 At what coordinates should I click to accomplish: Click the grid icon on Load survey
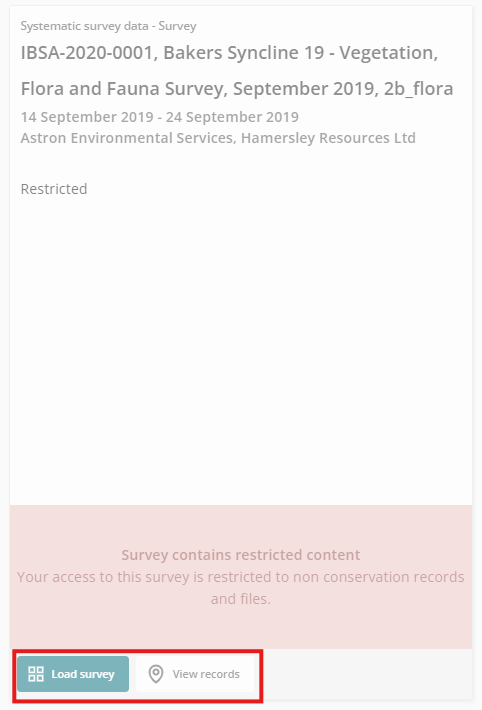tap(36, 674)
